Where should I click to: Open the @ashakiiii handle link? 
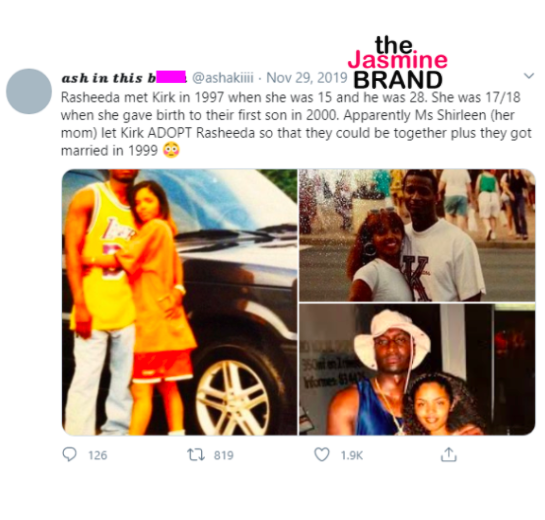pyautogui.click(x=223, y=78)
